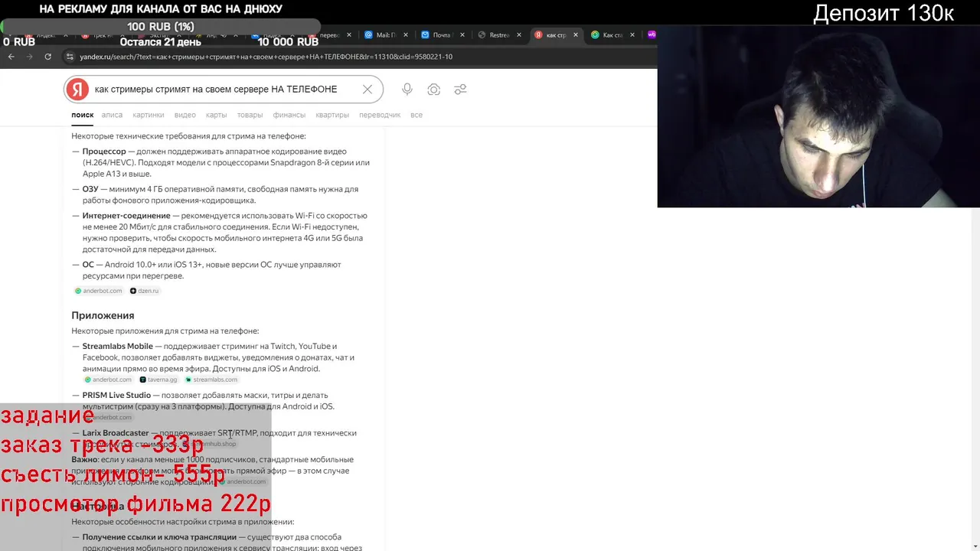Viewport: 980px width, 551px height.
Task: Switch to the 'Как ста' browser tab
Action: click(x=612, y=35)
